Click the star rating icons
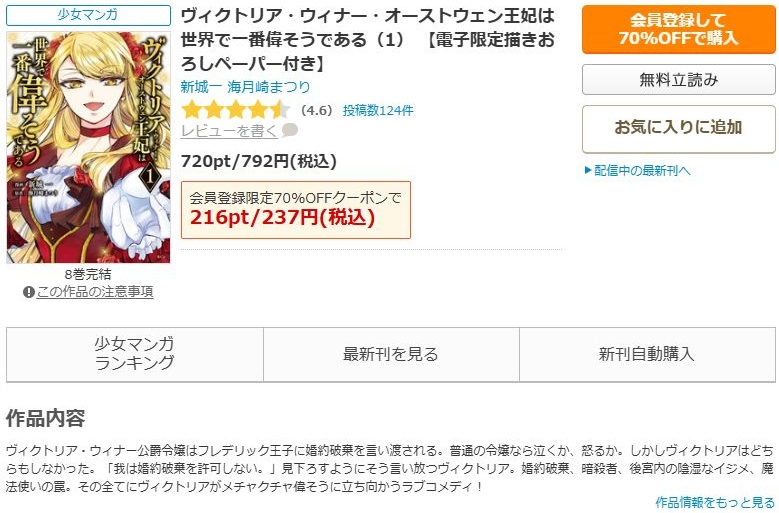Viewport: 779px width, 513px height. [235, 110]
